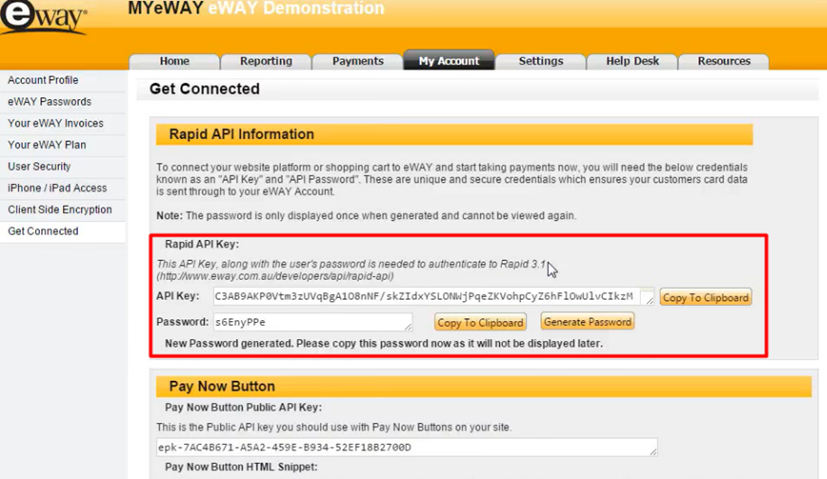Copy the API Key to clipboard
This screenshot has width=827, height=479.
tap(706, 298)
